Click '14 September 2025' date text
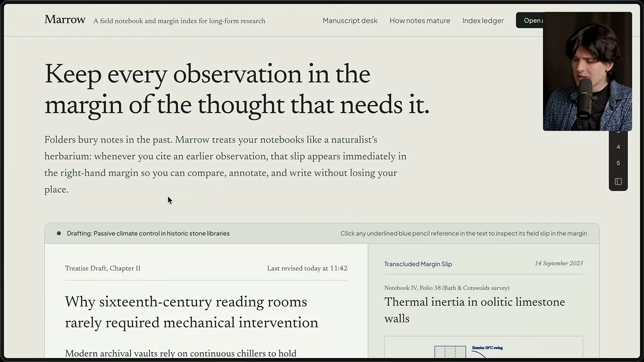The width and height of the screenshot is (644, 362). click(559, 263)
